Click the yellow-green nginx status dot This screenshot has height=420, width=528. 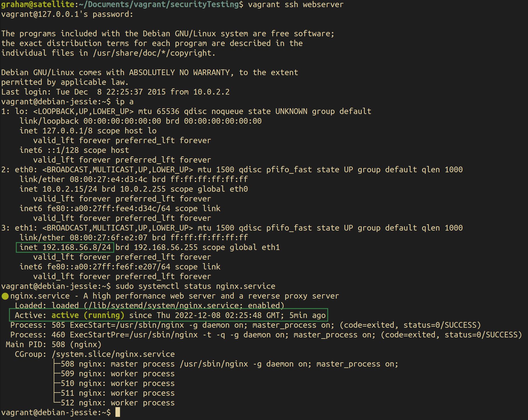pos(5,296)
